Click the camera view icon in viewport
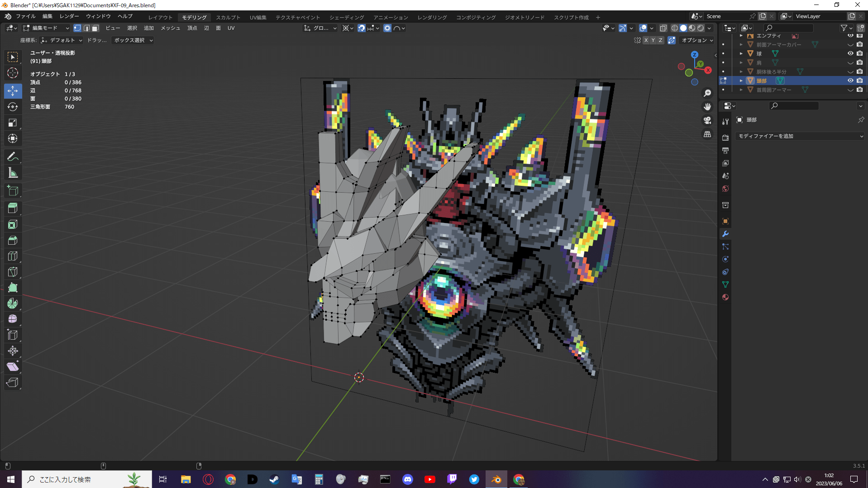The width and height of the screenshot is (868, 488). 707,120
